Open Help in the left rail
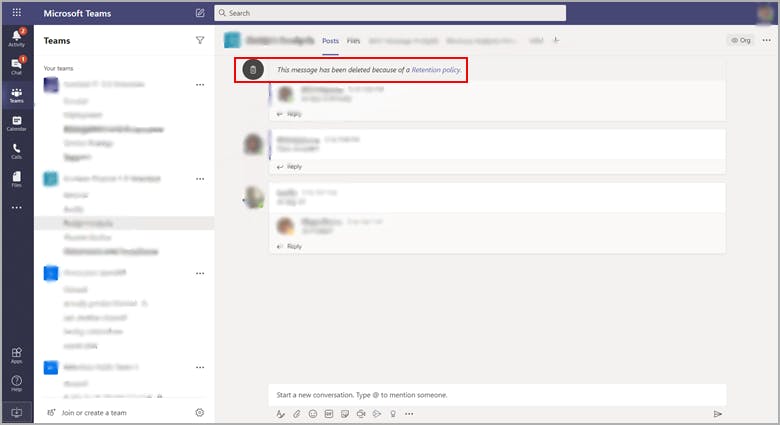 click(16, 383)
